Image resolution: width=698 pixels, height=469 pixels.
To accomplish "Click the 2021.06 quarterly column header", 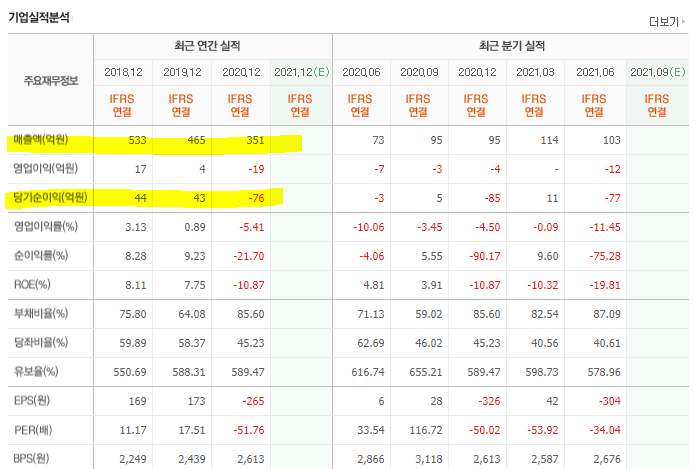I will [595, 72].
